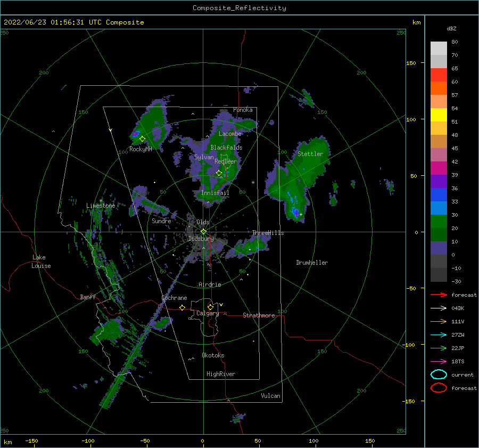The height and width of the screenshot is (448, 479).
Task: Click the cyan current ellipse legend icon
Action: pos(439,374)
